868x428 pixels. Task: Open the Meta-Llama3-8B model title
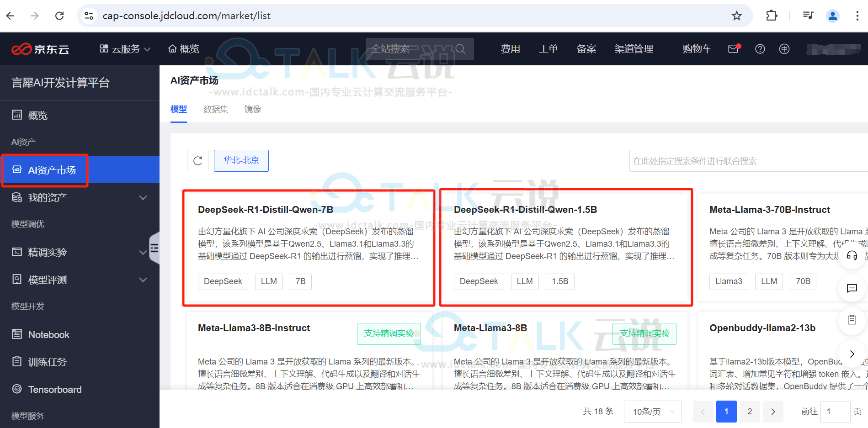(490, 328)
